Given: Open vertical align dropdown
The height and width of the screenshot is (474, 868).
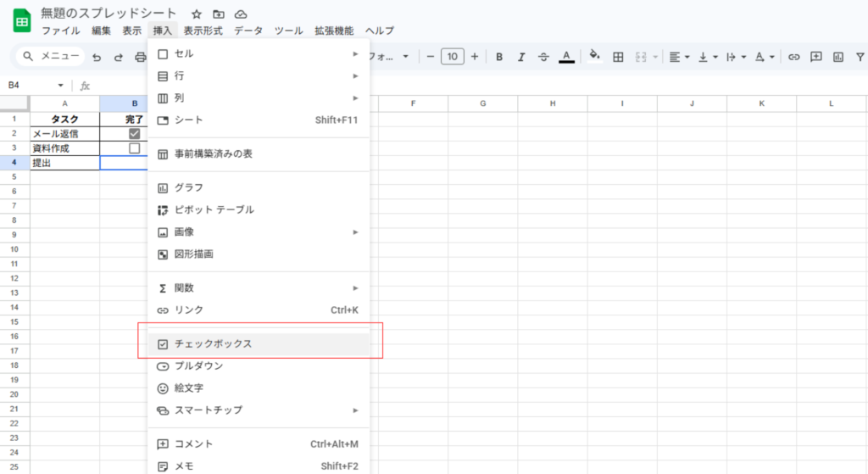Looking at the screenshot, I should [x=708, y=57].
